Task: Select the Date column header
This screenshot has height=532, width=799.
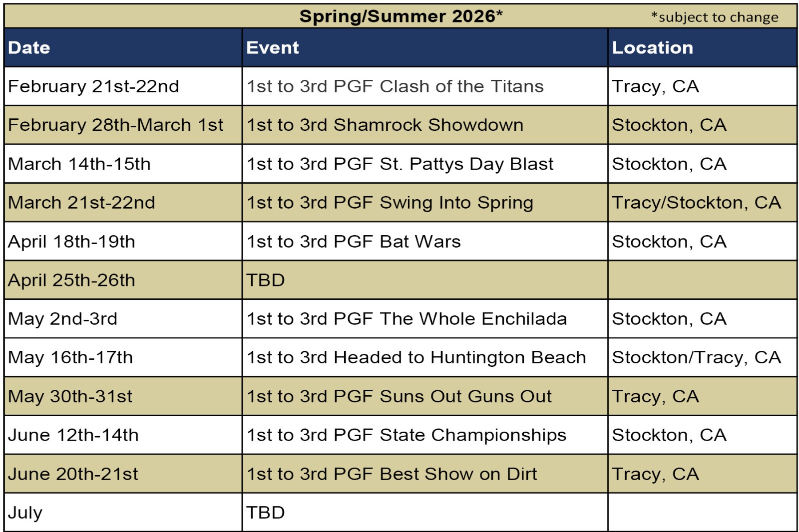Action: pos(29,48)
